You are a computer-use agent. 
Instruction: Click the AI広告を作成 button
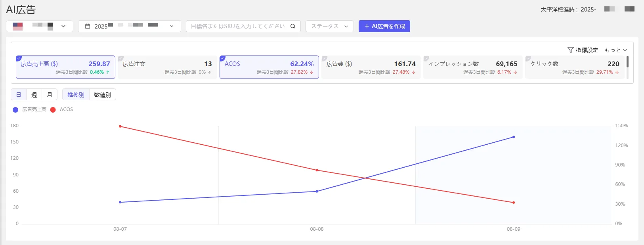pos(384,26)
